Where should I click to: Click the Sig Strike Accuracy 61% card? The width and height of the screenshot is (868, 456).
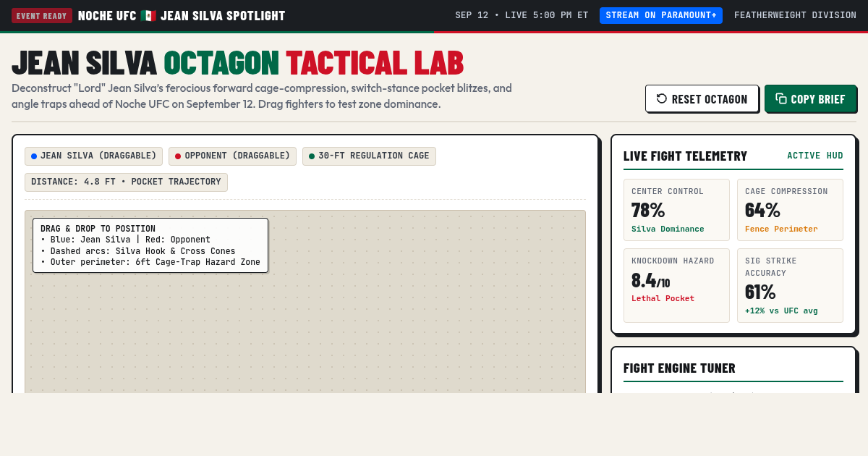(x=790, y=285)
